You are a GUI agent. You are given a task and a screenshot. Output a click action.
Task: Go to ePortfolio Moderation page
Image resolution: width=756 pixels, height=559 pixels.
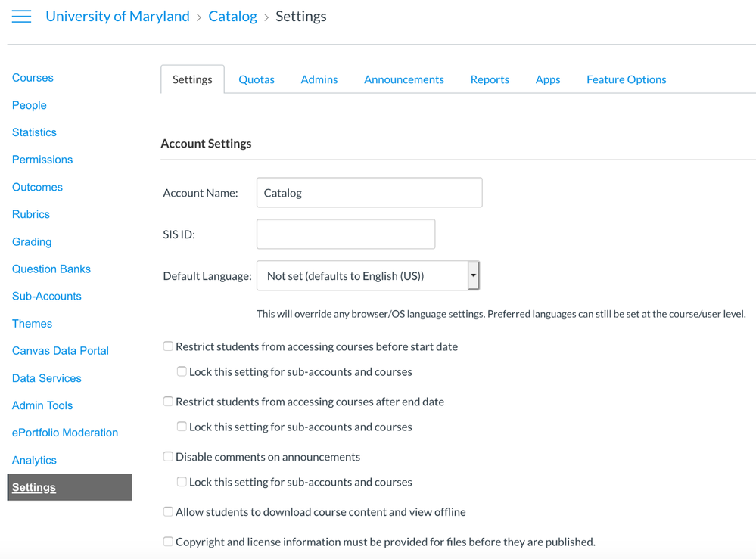click(x=65, y=433)
